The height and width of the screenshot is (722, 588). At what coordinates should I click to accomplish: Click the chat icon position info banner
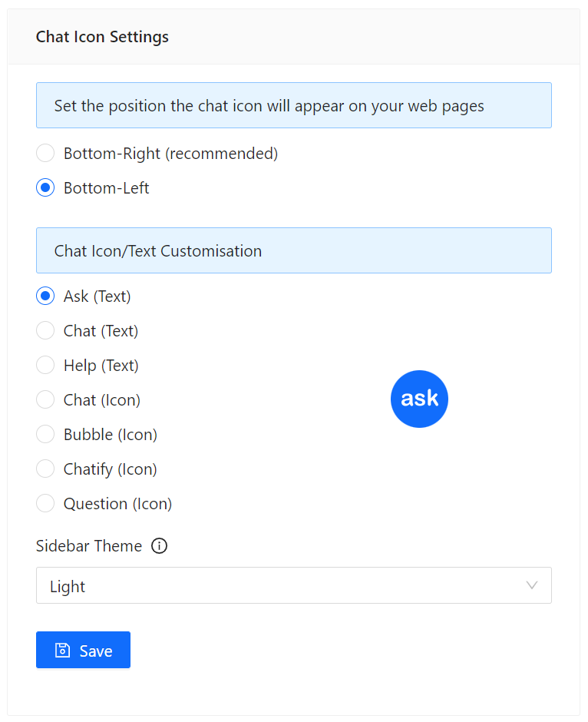pos(293,105)
